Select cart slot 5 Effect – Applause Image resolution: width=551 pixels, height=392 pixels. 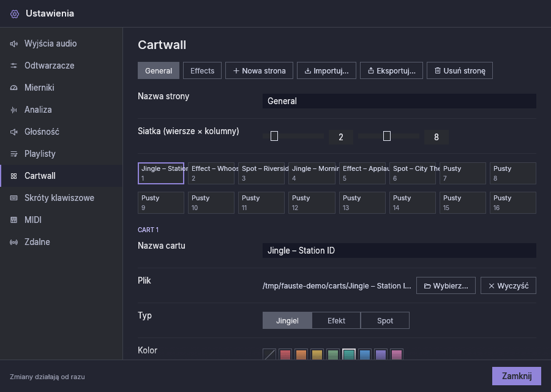[362, 173]
